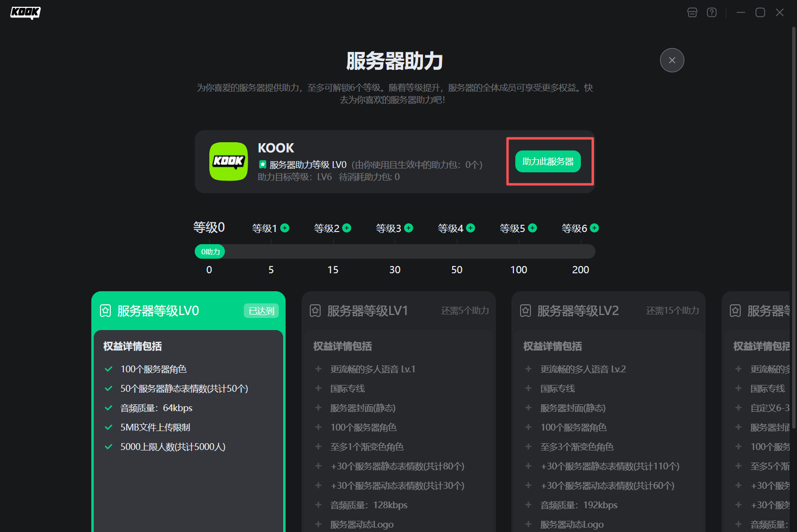Click the 音频质量：192kbps item
797x532 pixels.
pos(579,505)
